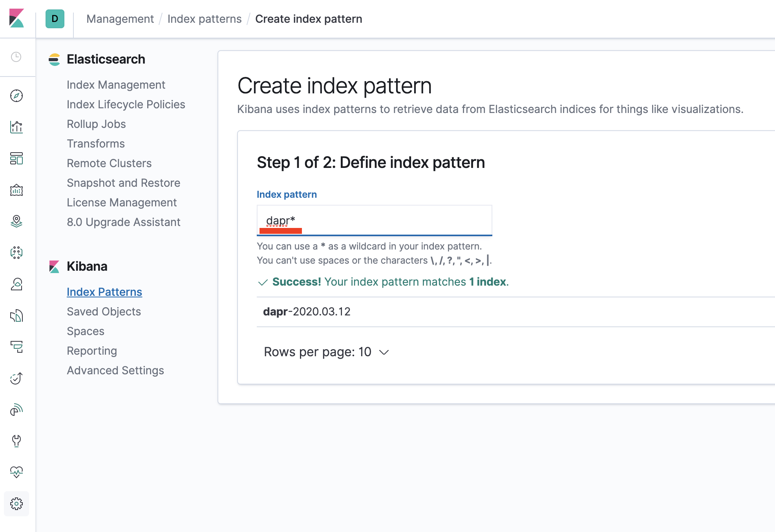Go to Advanced Settings

115,370
